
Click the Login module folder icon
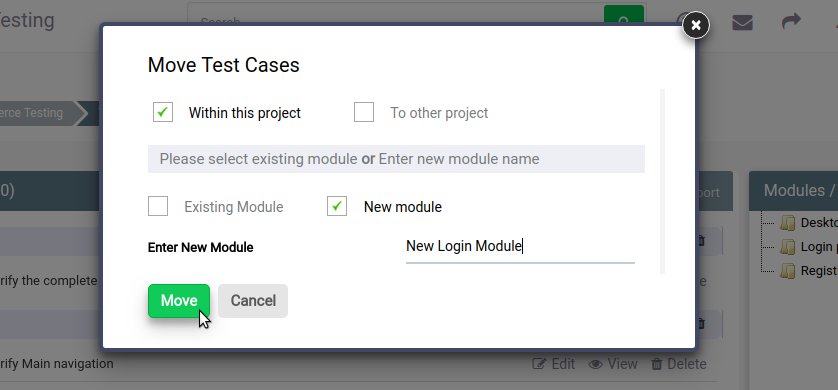(x=788, y=247)
